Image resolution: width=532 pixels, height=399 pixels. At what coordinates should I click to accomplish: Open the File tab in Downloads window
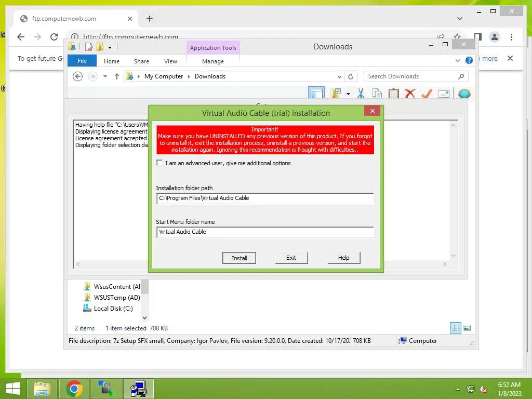(82, 61)
